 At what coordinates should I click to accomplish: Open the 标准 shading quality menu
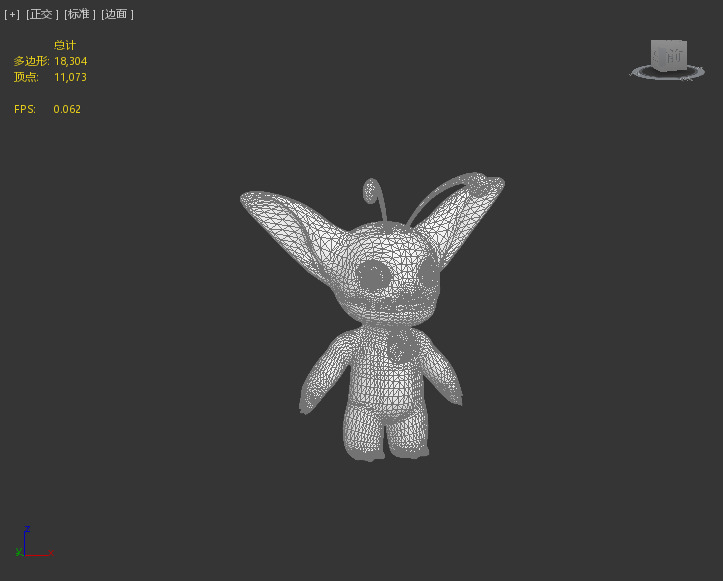[79, 14]
